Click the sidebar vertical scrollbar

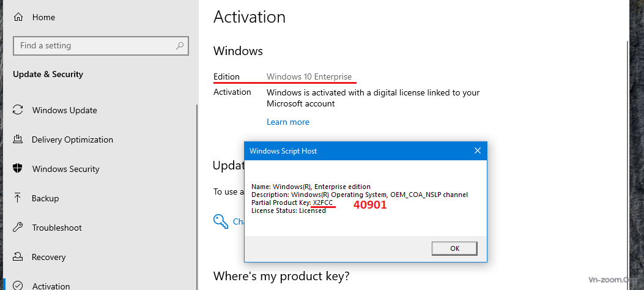[x=196, y=197]
